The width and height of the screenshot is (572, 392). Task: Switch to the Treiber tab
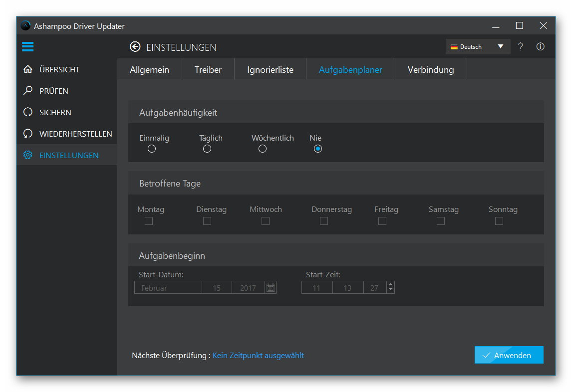(x=208, y=69)
